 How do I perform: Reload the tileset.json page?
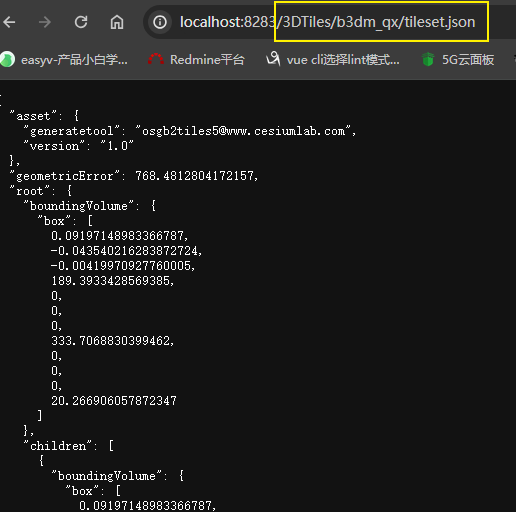click(81, 22)
